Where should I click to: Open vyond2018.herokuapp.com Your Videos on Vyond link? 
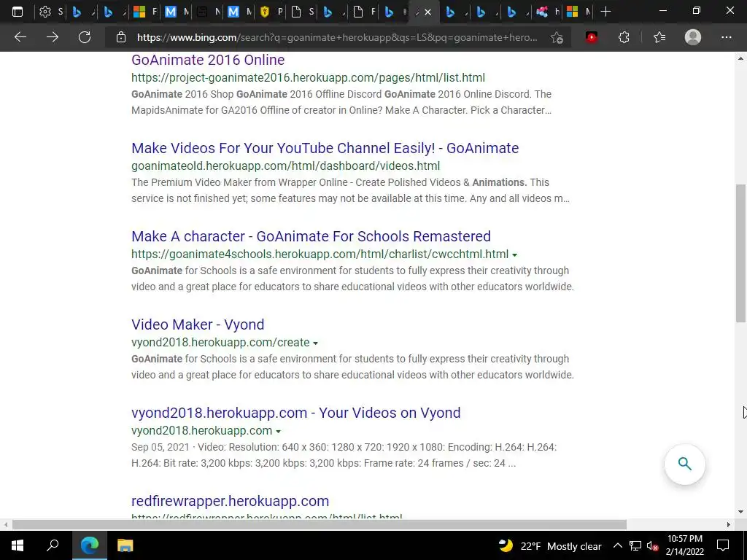[x=296, y=413]
